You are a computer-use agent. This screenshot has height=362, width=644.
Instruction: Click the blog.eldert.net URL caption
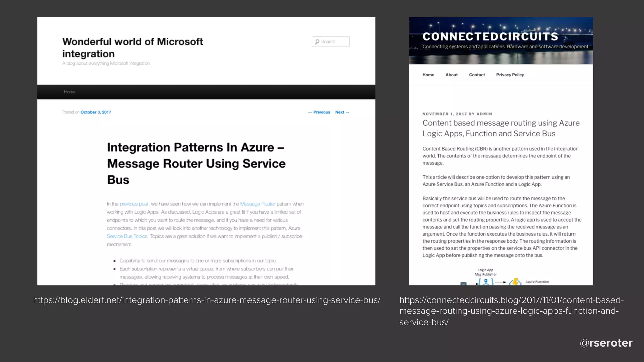point(207,300)
